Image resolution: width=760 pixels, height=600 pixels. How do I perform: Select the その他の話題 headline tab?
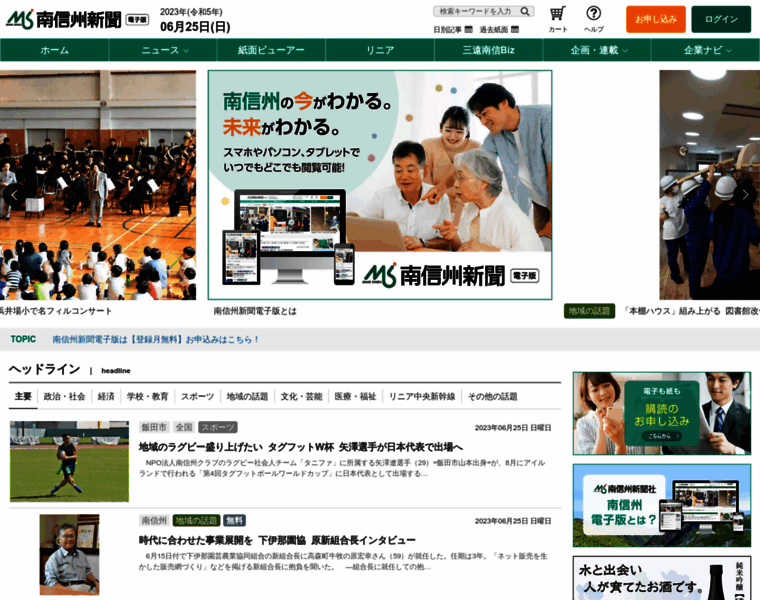coord(492,396)
